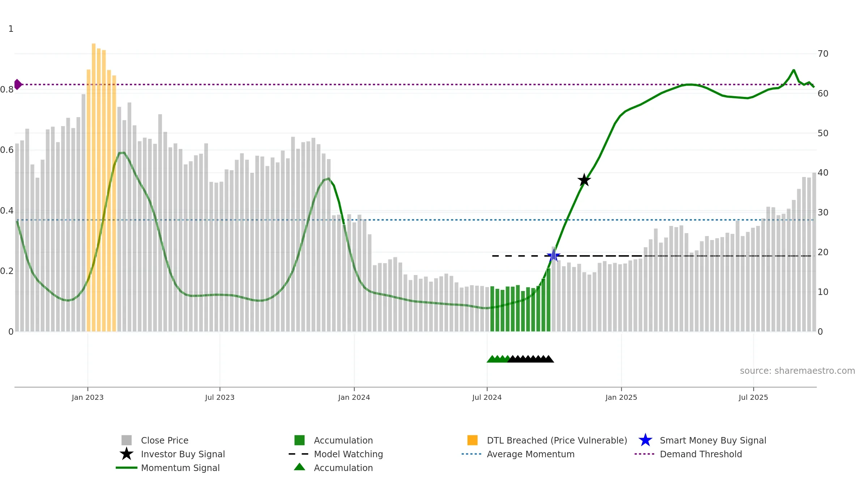Click the green Accumulation square swatch

point(299,440)
